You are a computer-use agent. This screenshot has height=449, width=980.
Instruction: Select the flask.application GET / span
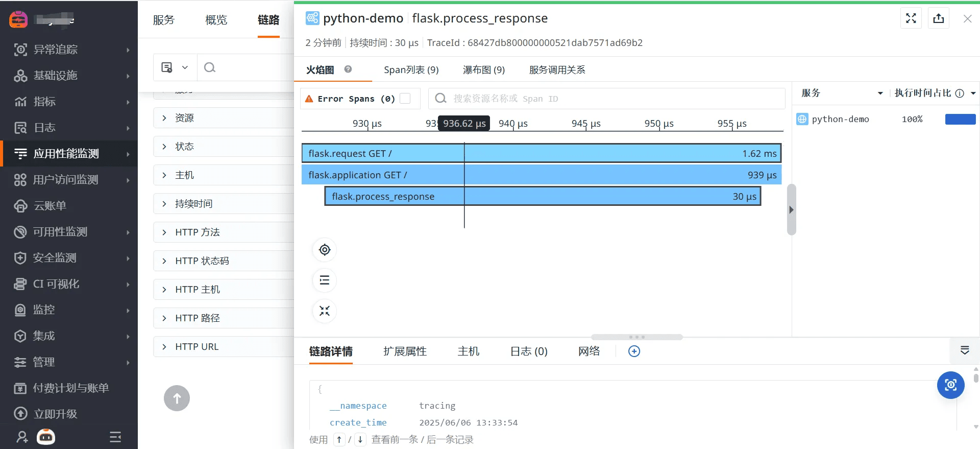[x=541, y=175]
